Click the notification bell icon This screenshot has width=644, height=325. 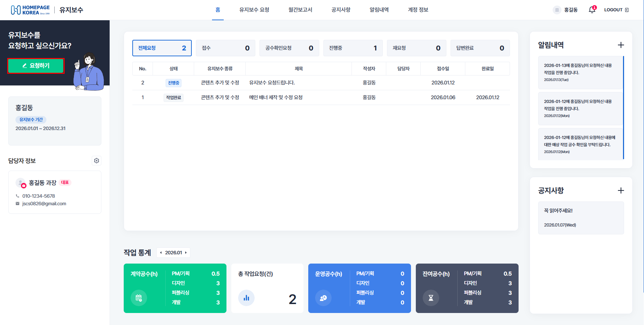tap(592, 10)
